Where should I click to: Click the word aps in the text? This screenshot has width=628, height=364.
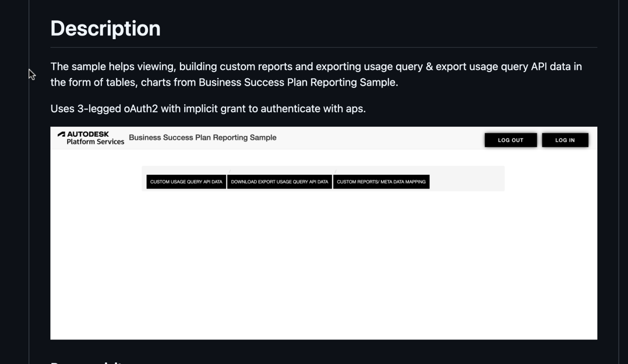[357, 109]
